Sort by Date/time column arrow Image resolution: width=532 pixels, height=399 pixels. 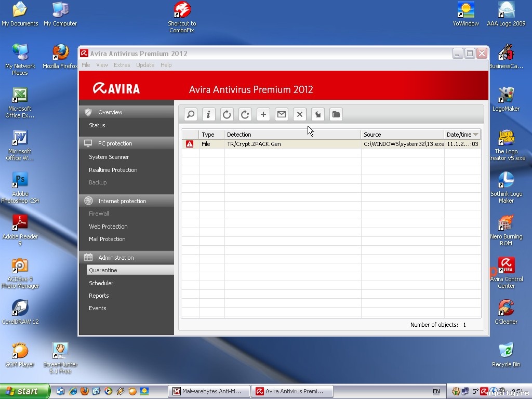475,135
